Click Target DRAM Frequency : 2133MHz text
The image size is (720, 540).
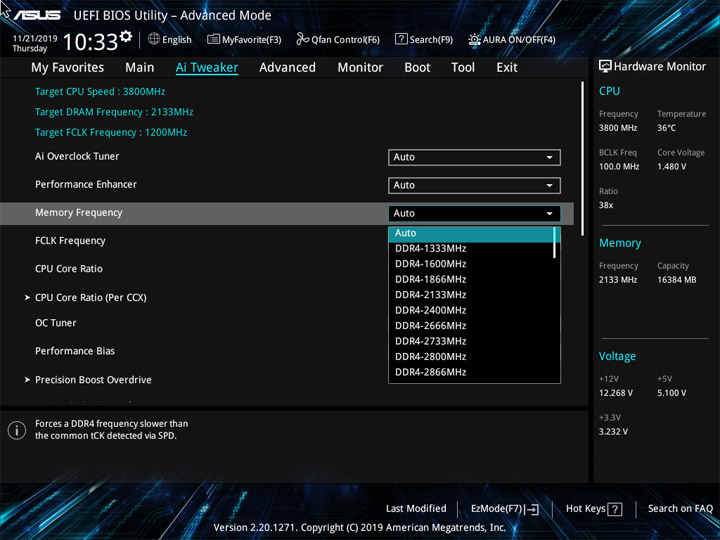114,112
